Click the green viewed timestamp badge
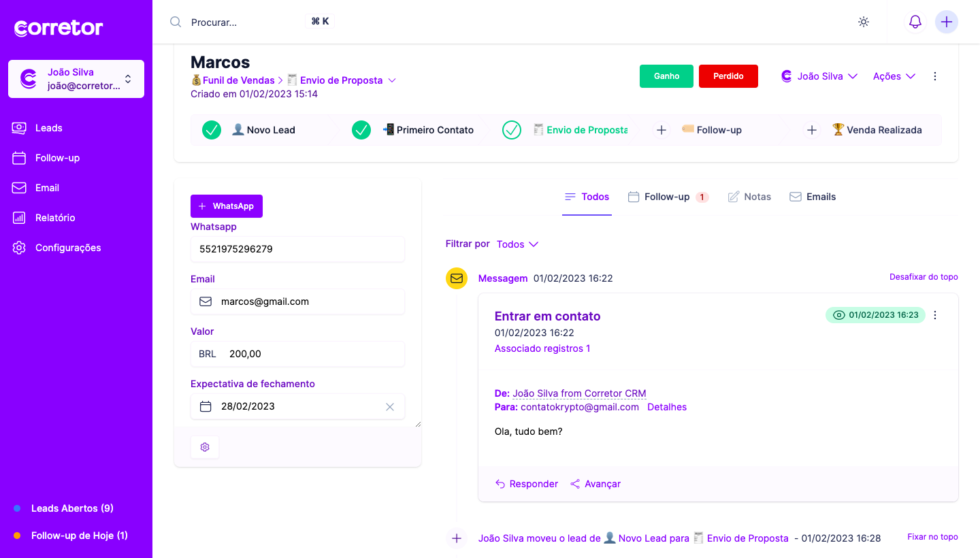 [x=875, y=315]
